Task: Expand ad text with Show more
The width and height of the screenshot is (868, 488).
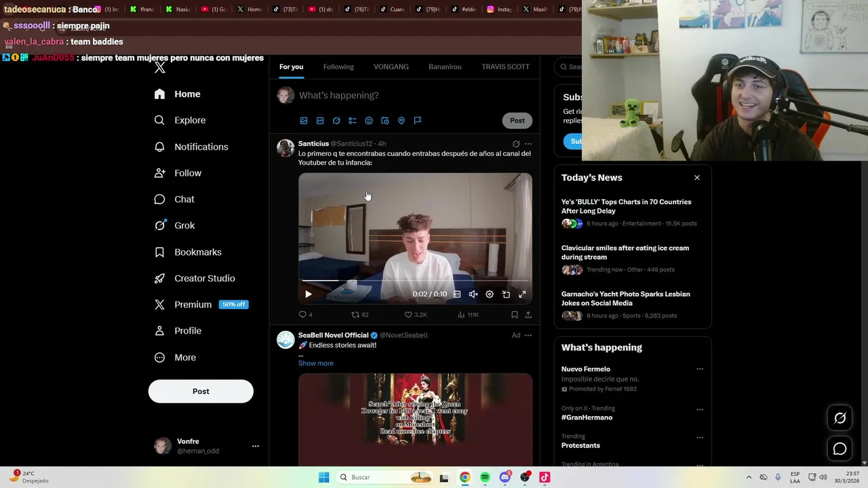Action: (x=316, y=363)
